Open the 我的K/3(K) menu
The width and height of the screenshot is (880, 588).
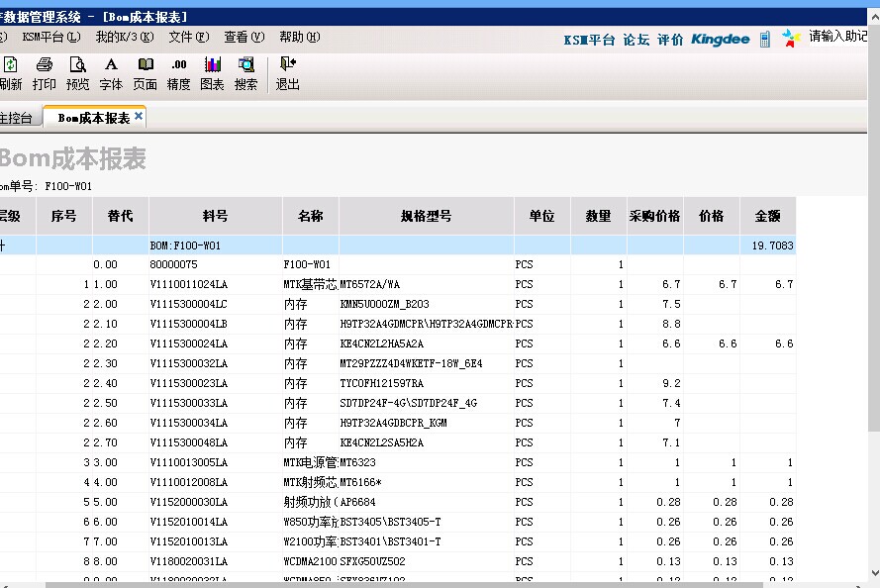click(x=125, y=37)
